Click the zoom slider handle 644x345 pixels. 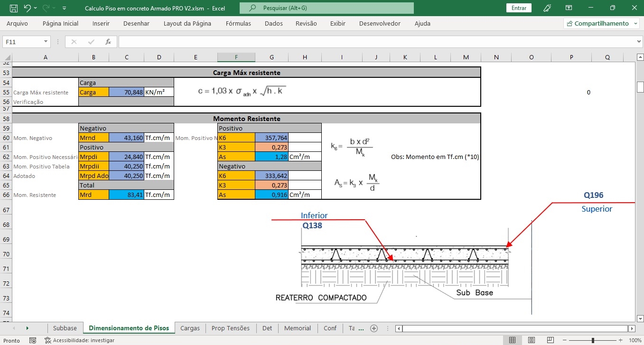(593, 340)
